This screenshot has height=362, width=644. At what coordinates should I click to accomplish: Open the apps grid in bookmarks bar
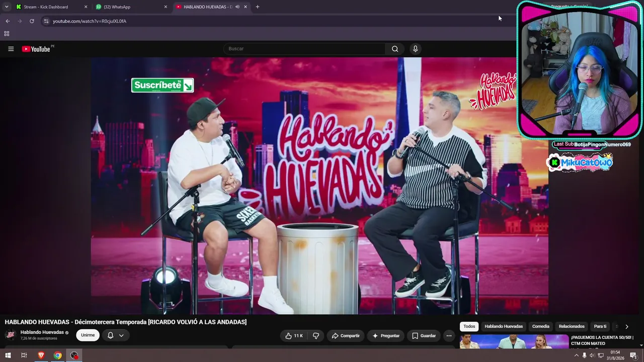[7, 34]
